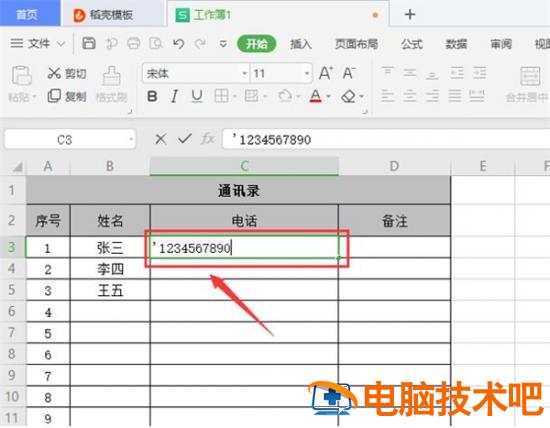Image resolution: width=550 pixels, height=428 pixels.
Task: Open font color picker with red A
Action: click(316, 96)
